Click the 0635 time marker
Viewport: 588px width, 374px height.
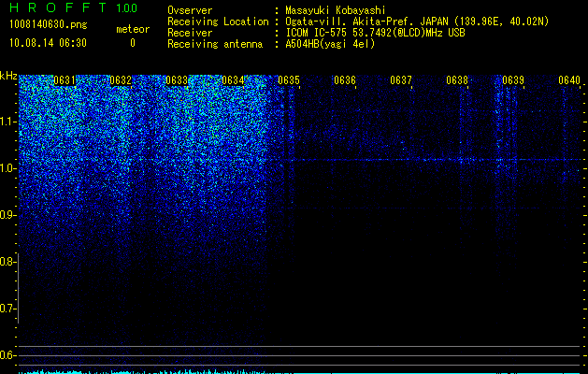(289, 80)
